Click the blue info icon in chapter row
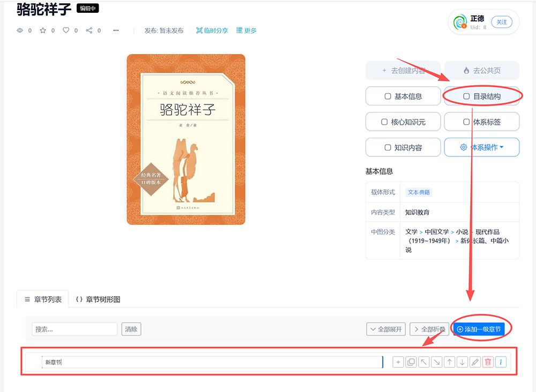The height and width of the screenshot is (392, 536). 501,362
